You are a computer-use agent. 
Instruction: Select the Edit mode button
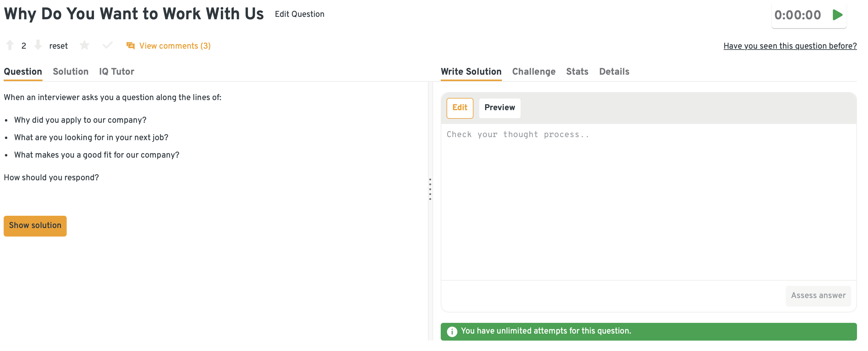point(460,108)
